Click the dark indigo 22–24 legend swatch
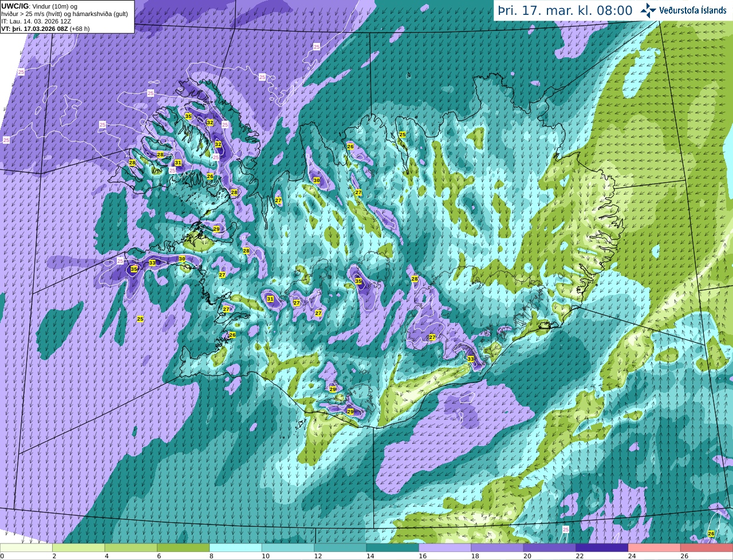Screen dimensions: 733x560 (x=602, y=548)
